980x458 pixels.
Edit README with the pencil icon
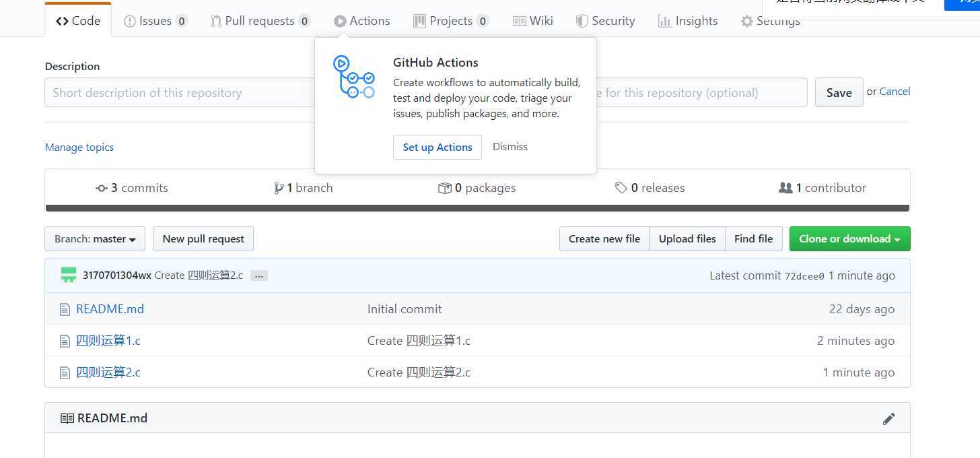click(x=889, y=419)
